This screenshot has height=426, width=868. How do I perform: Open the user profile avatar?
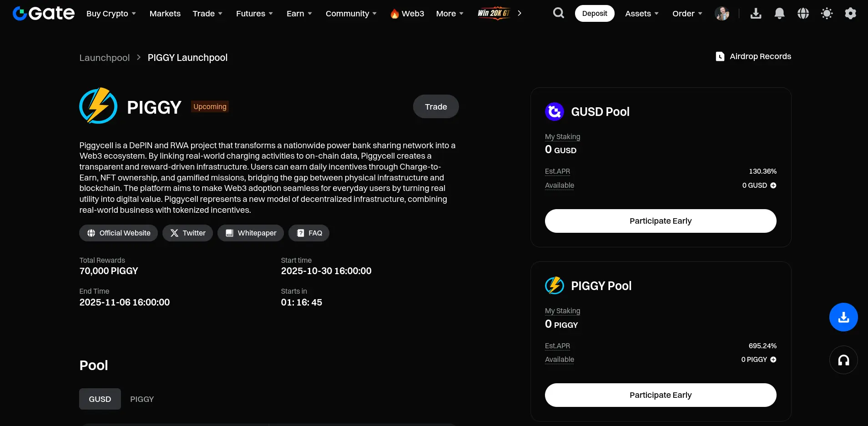point(722,14)
